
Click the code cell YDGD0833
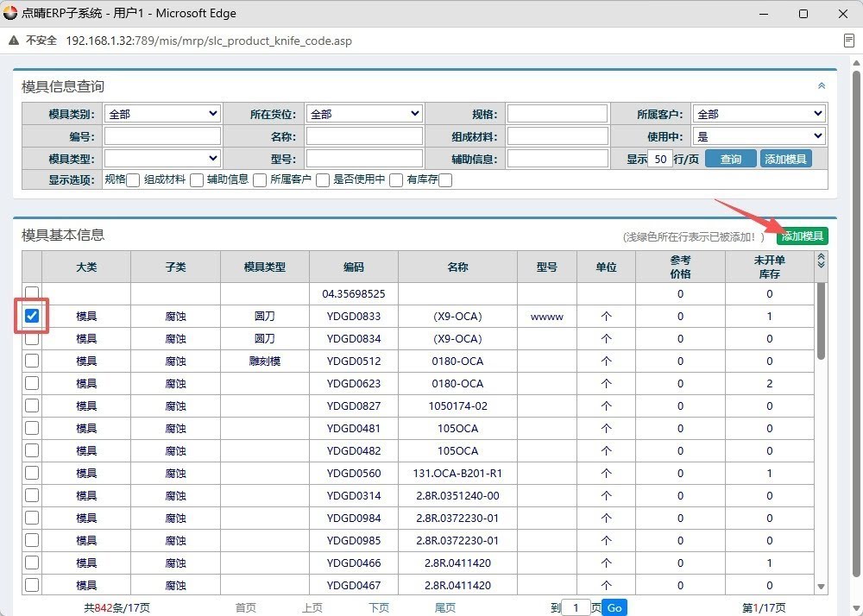coord(353,317)
